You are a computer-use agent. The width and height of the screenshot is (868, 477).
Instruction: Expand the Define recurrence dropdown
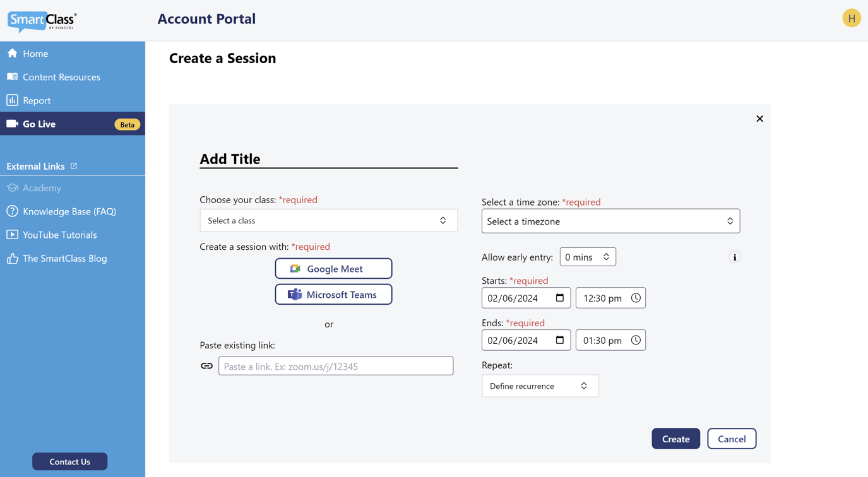click(x=540, y=386)
